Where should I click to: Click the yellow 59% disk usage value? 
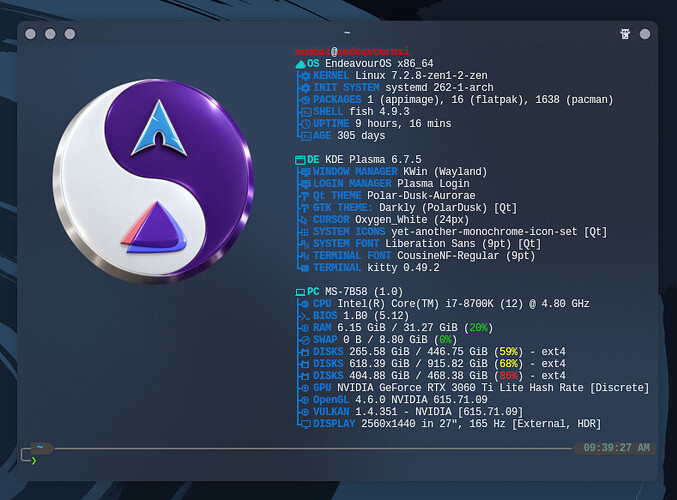pos(509,351)
